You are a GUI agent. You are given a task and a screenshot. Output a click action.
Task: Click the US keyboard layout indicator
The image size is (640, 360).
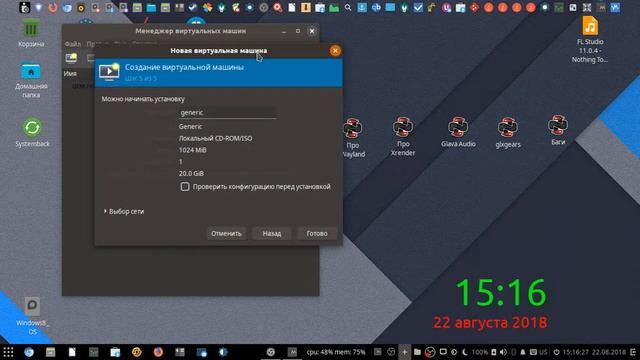point(543,352)
